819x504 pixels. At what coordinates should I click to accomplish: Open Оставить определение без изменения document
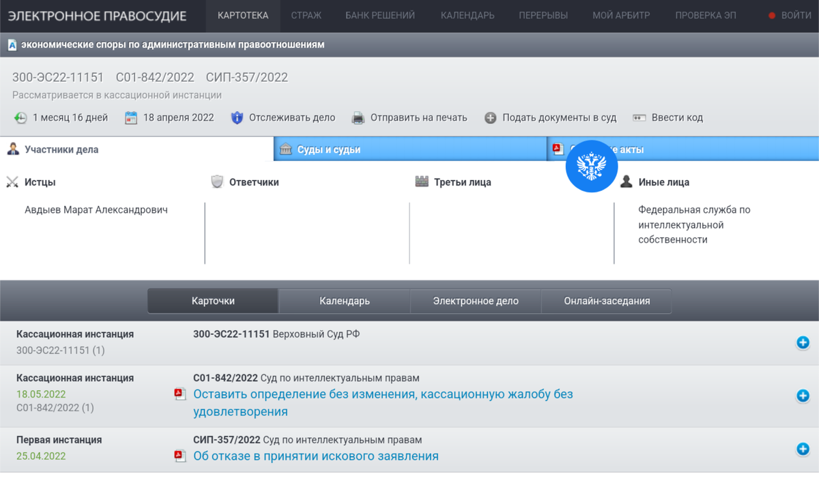(x=383, y=403)
